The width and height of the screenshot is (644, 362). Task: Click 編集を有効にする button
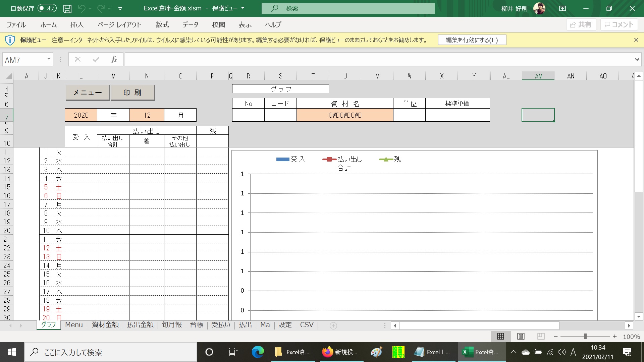coord(472,40)
